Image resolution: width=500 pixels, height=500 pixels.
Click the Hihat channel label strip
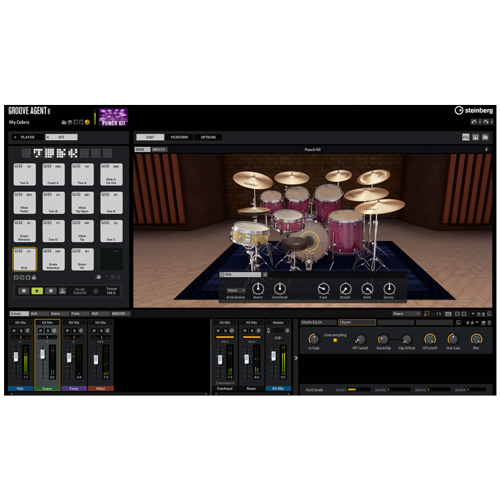(101, 388)
